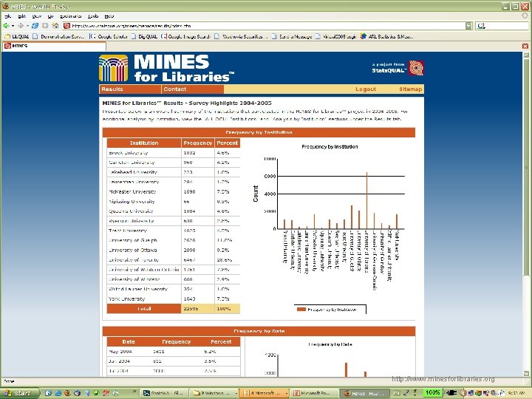Click the search engine icon in search box
The image size is (532, 399).
point(481,26)
